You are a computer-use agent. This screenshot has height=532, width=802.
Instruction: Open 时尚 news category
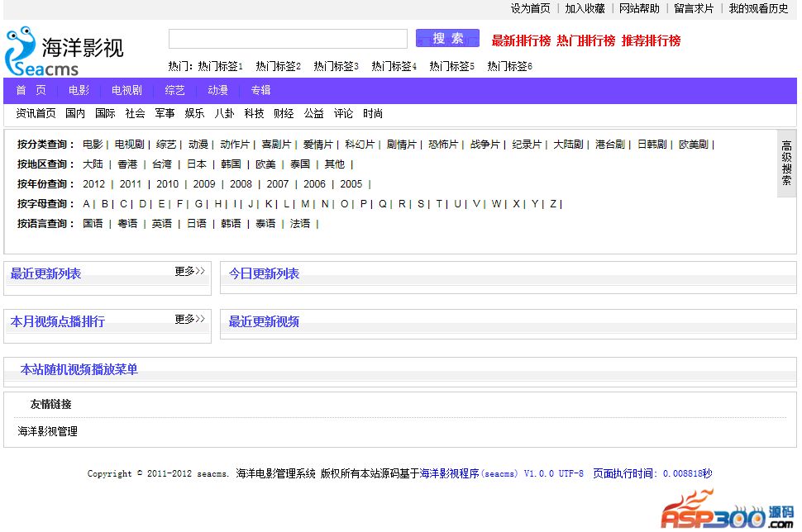click(373, 113)
